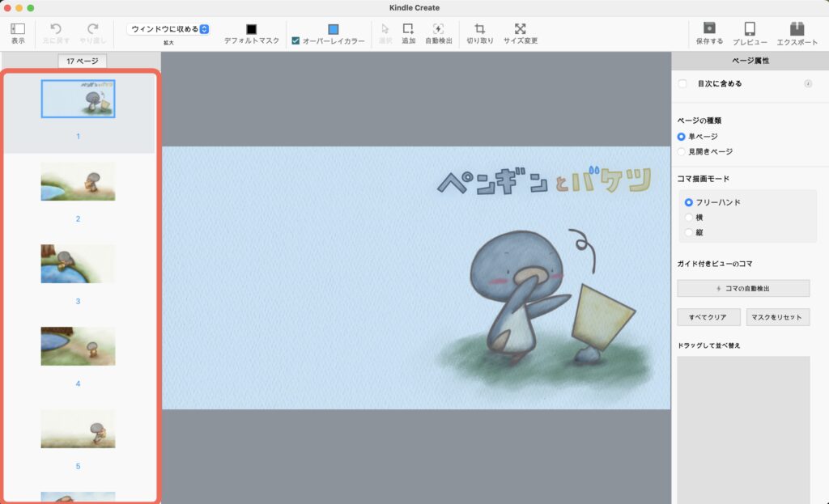Screen dimensions: 829x504
Task: Click the yellow minimize window button
Action: (19, 8)
